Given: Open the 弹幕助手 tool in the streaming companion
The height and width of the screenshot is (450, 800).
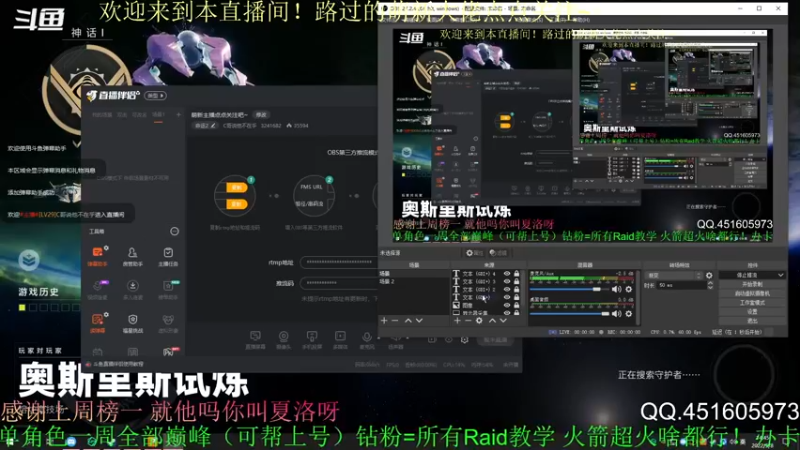Looking at the screenshot, I should click(97, 256).
